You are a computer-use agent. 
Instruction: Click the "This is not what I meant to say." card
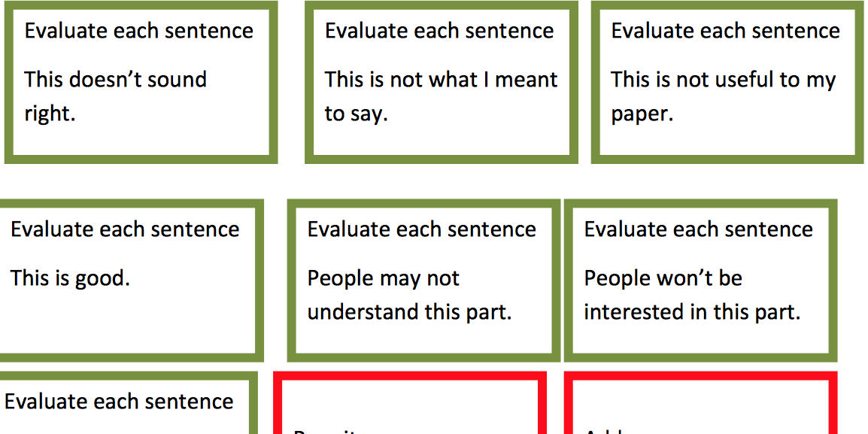coord(442,83)
